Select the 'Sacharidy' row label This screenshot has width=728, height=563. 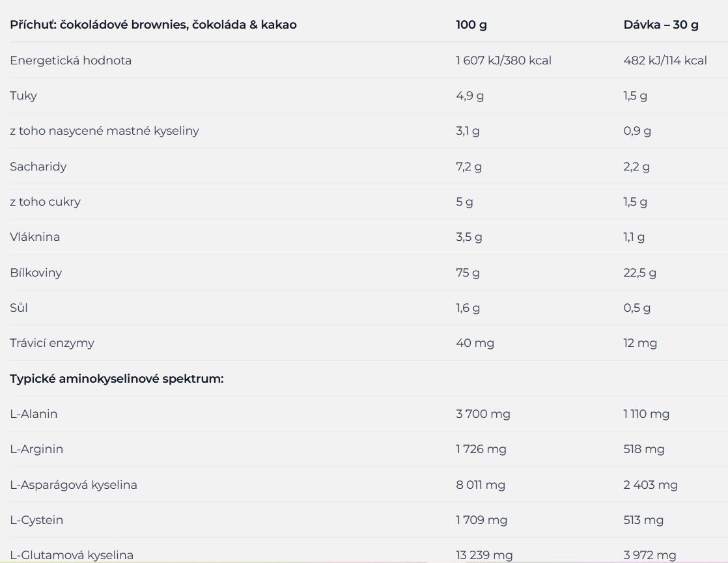coord(38,166)
